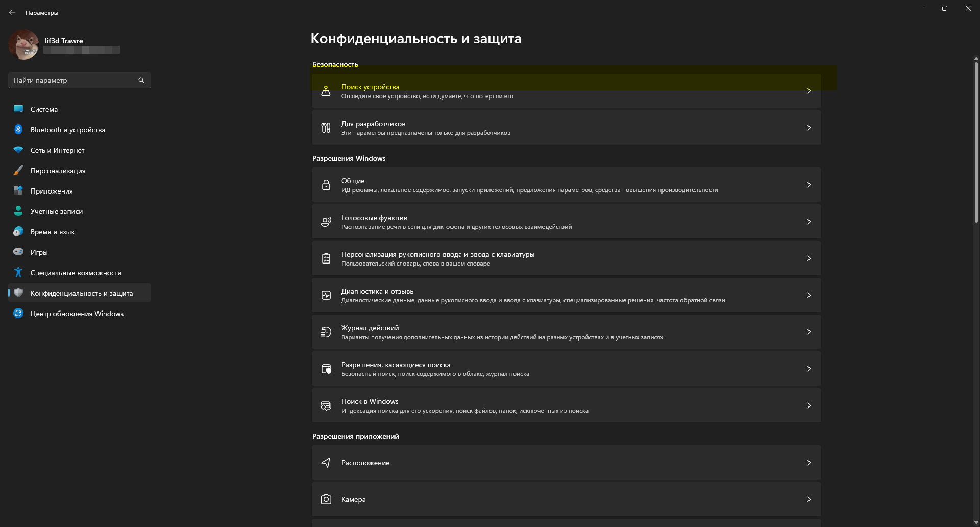Viewport: 980px width, 527px height.
Task: Go to Bluetooth и устройства
Action: point(79,130)
